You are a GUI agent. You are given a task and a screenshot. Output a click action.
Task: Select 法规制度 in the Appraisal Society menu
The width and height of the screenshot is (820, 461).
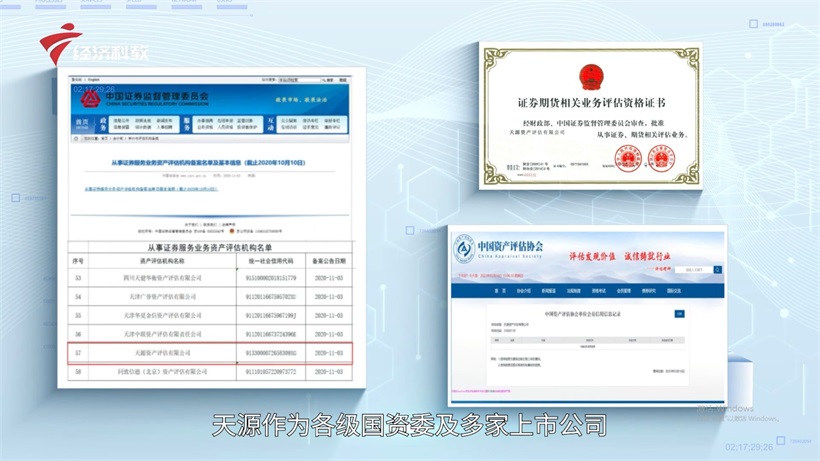574,291
